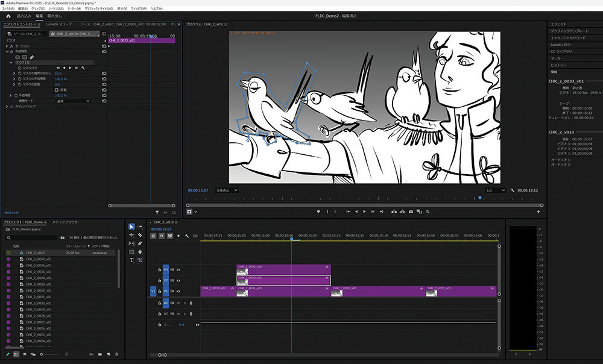This screenshot has height=364, width=603.
Task: Open the エッセンシャルサウンド panel
Action: click(x=568, y=38)
